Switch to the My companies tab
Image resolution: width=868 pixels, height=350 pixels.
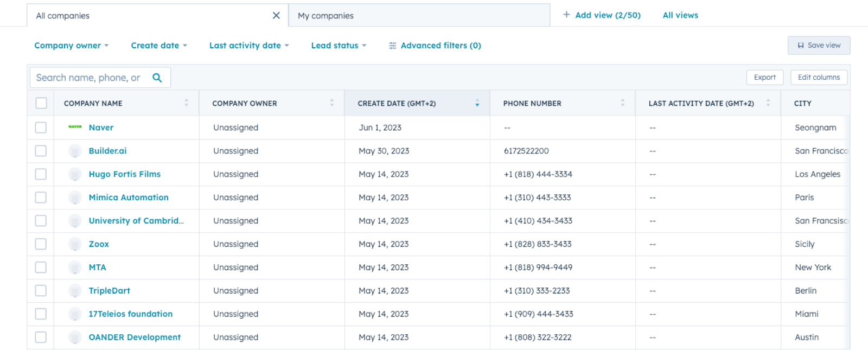[419, 16]
